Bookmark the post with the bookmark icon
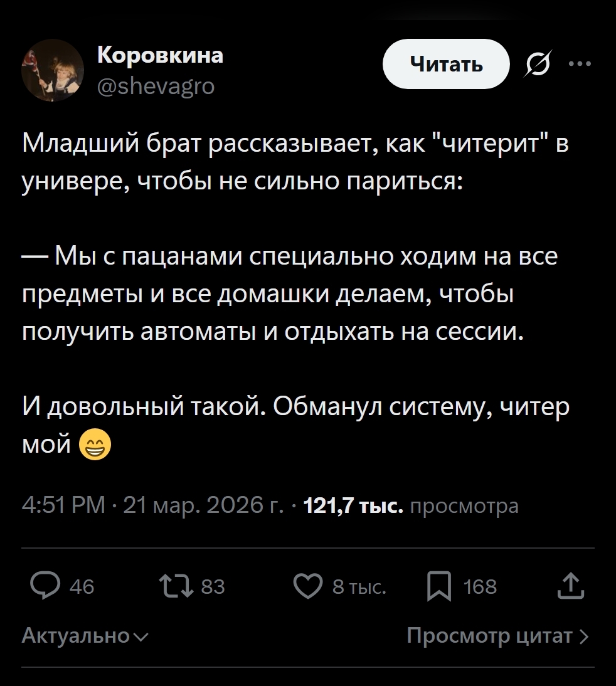The width and height of the screenshot is (616, 686). pyautogui.click(x=438, y=588)
